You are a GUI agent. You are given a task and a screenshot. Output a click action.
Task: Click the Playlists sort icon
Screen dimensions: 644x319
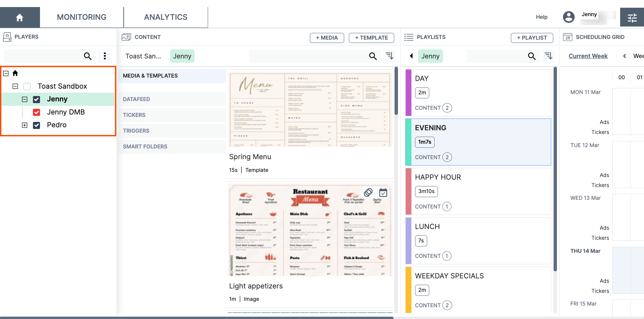pos(548,56)
